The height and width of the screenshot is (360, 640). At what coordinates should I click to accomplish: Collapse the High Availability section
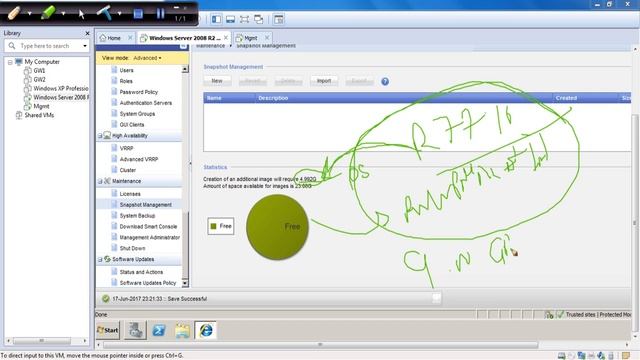click(x=100, y=136)
